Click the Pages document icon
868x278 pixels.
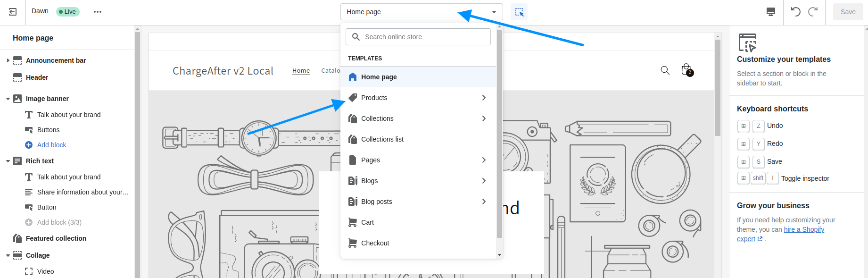coord(353,160)
